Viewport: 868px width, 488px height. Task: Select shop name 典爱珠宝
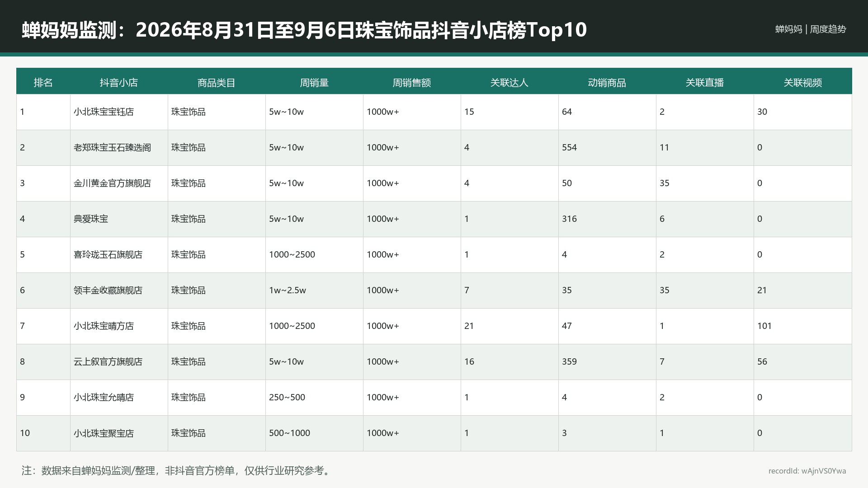(91, 219)
